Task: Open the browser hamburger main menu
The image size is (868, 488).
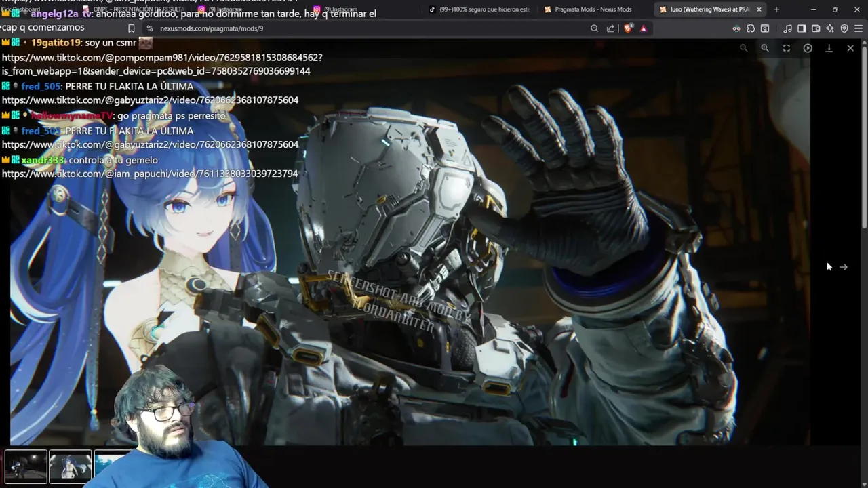Action: pyautogui.click(x=859, y=28)
